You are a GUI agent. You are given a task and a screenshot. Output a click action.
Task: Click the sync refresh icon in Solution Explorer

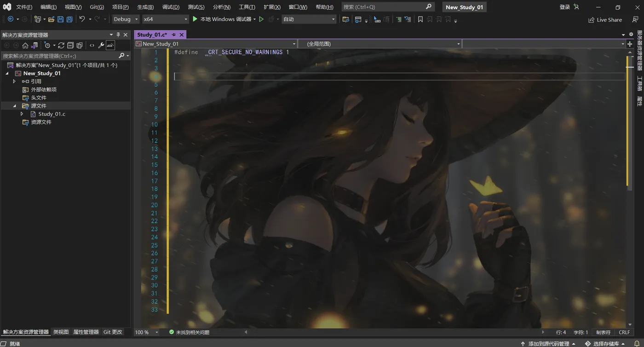click(61, 45)
